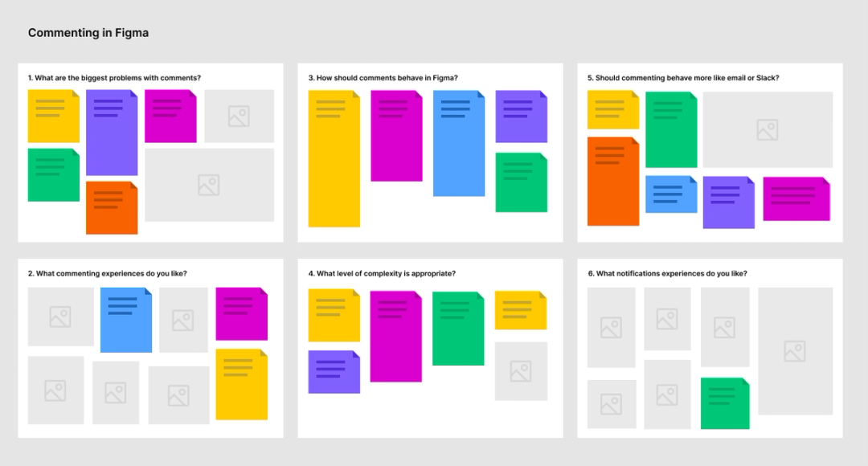Click the image placeholder below the green sticky in section 4
This screenshot has height=466, width=868.
coord(520,371)
